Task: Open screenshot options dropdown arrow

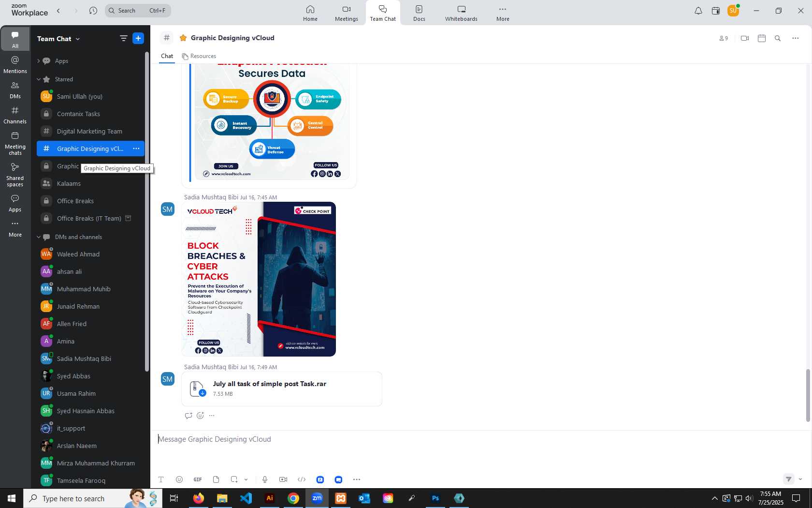Action: (x=246, y=479)
